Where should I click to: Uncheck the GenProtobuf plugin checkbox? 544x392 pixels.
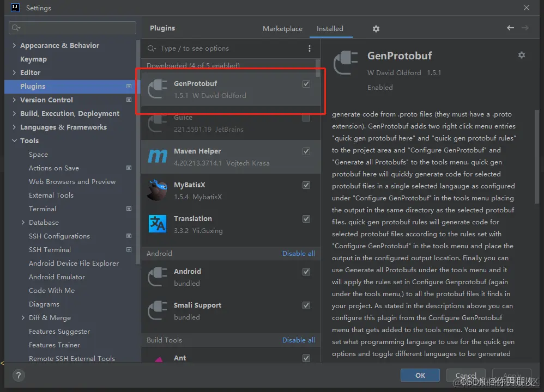(306, 84)
